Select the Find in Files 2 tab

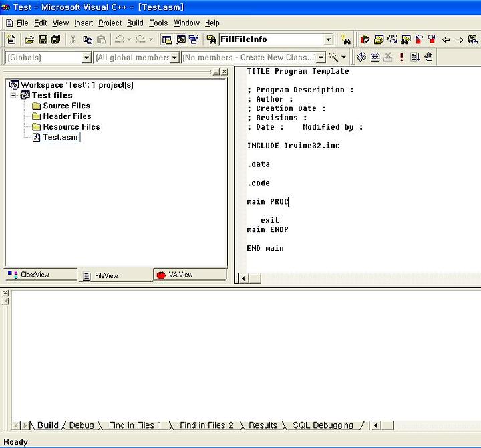[206, 425]
